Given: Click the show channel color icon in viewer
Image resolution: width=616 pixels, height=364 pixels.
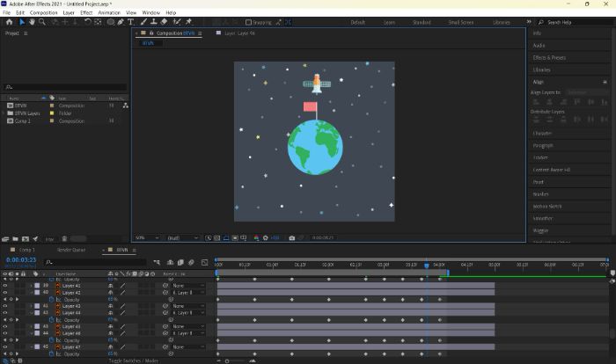Looking at the screenshot, I should tap(257, 238).
